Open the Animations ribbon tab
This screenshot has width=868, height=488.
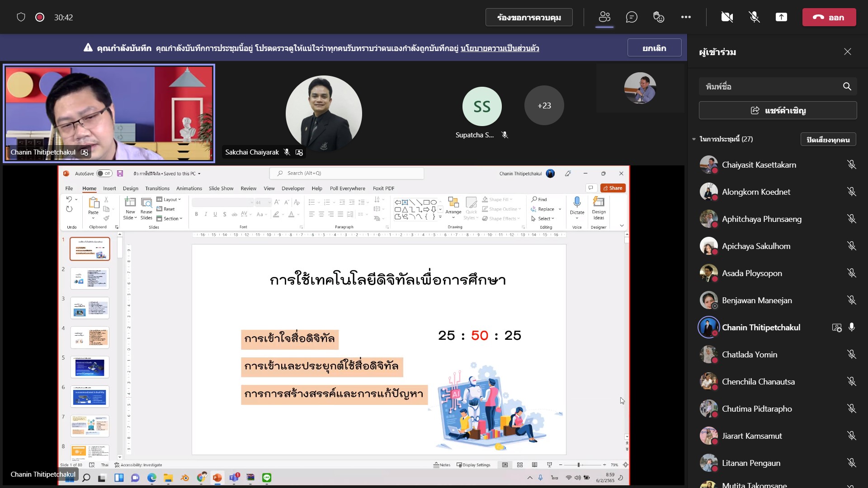coord(189,188)
